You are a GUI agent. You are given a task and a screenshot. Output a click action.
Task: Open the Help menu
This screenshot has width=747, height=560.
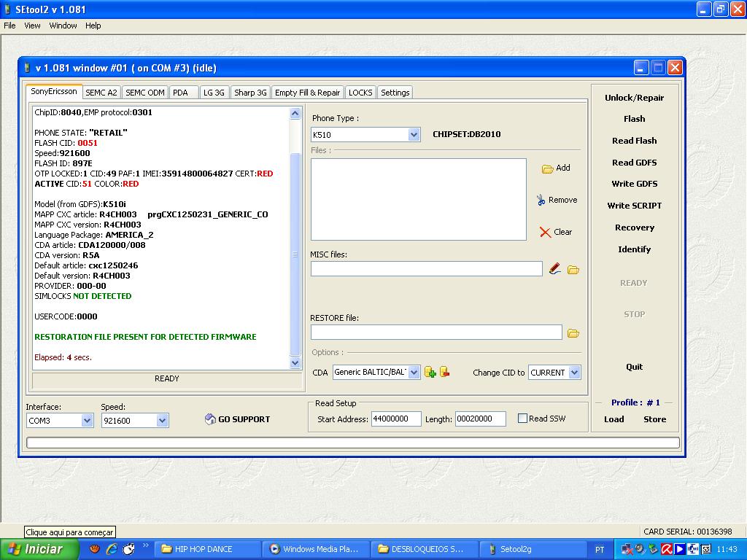pyautogui.click(x=93, y=26)
